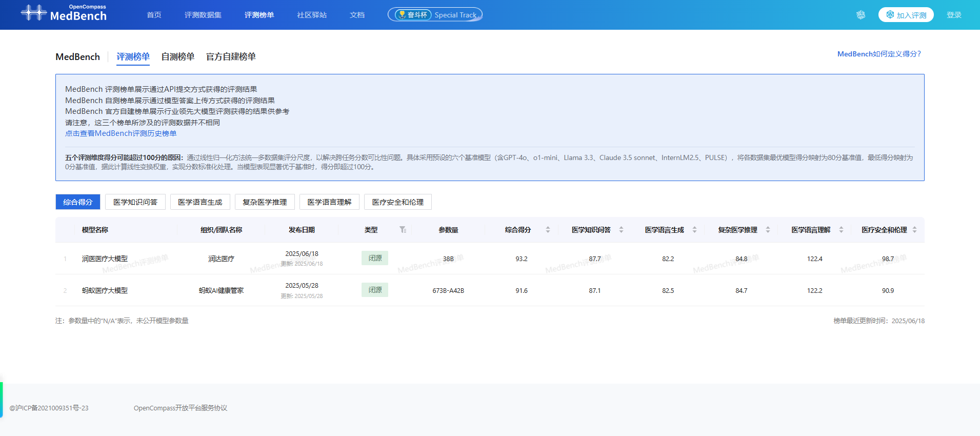Click parameter value 38B

pos(448,259)
